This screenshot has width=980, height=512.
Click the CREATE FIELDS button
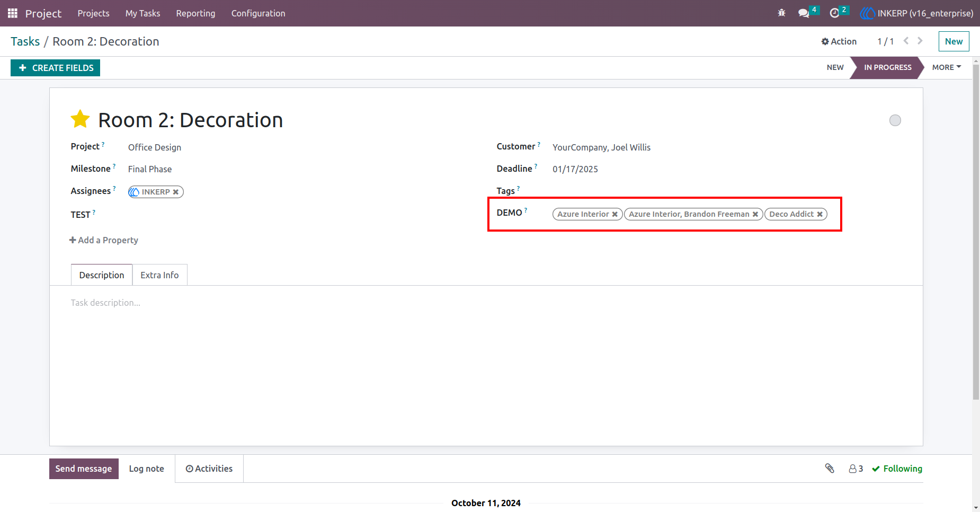coord(55,68)
